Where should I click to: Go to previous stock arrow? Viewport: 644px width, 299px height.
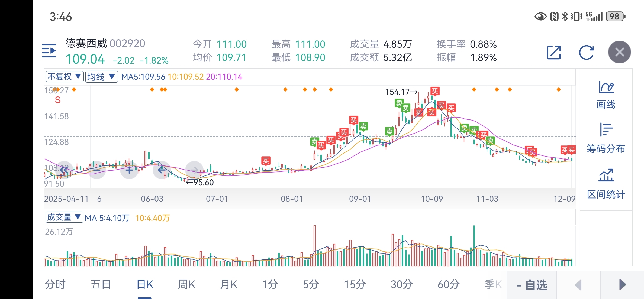click(578, 285)
